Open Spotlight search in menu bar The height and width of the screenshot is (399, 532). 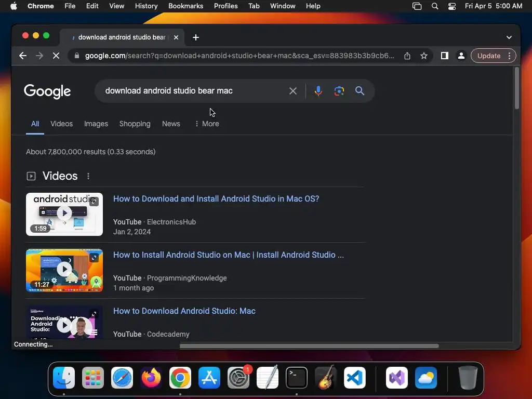click(x=435, y=6)
